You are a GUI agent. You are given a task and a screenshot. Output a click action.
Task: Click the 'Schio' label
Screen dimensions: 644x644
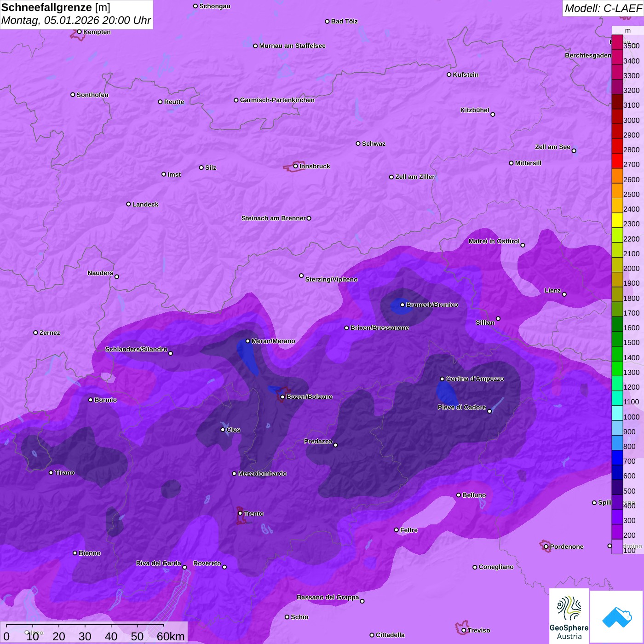click(x=299, y=617)
